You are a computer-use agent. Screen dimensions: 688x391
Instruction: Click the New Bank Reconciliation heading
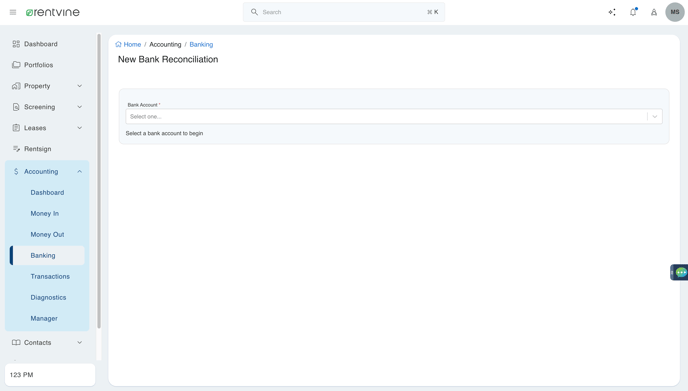click(x=168, y=59)
